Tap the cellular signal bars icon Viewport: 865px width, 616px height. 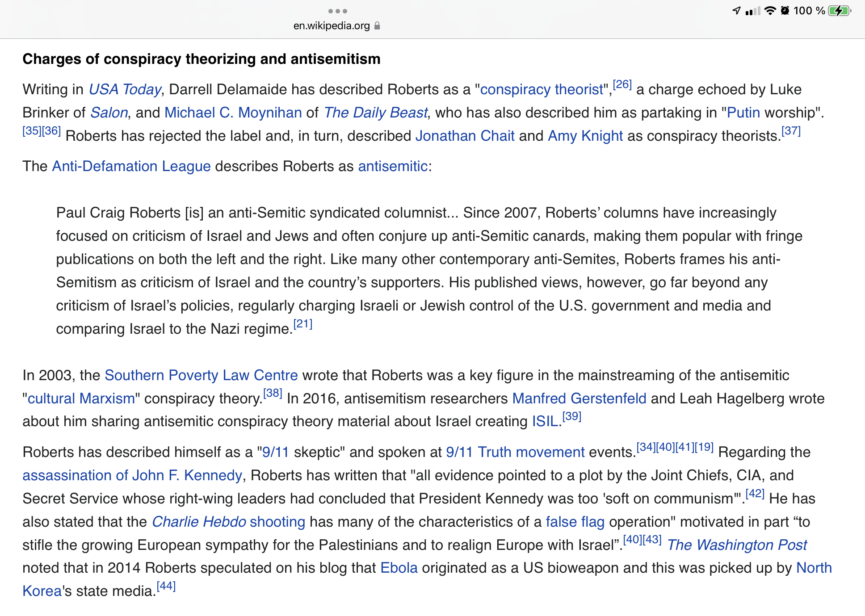point(753,11)
